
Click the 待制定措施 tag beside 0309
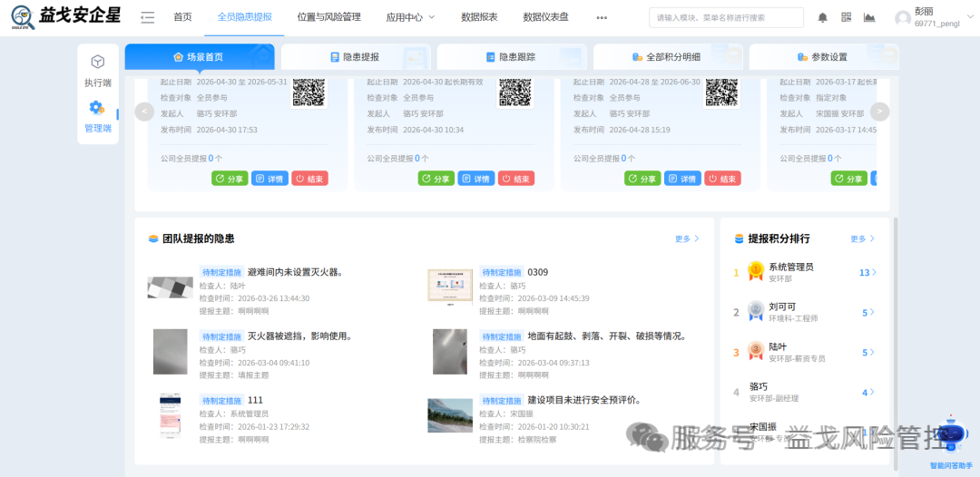502,272
